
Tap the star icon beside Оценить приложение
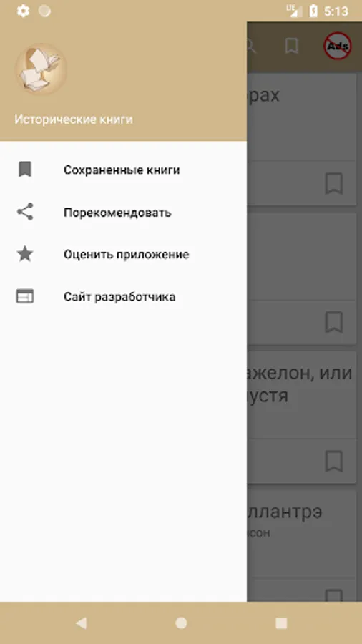point(25,254)
